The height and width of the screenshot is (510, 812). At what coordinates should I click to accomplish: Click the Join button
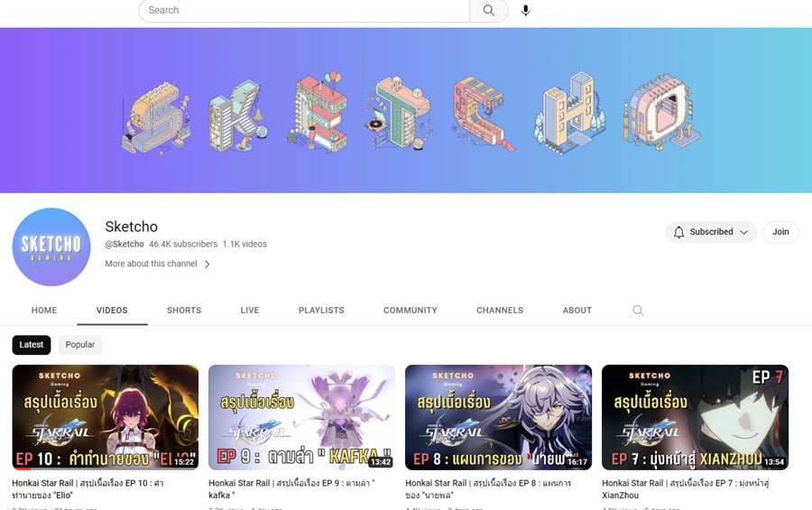coord(780,232)
